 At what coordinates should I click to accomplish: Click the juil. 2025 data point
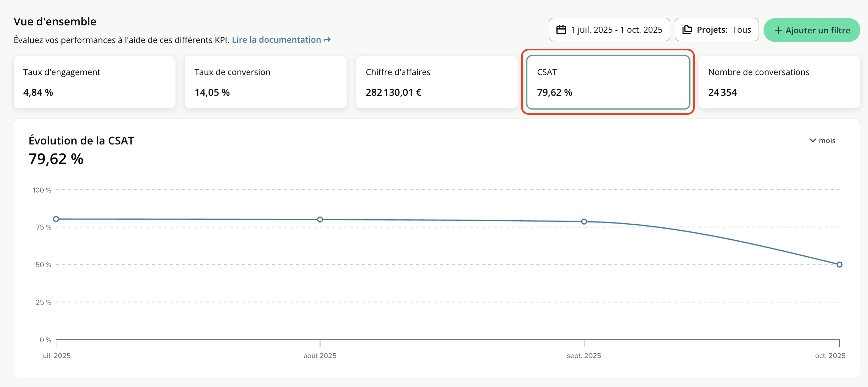[56, 219]
